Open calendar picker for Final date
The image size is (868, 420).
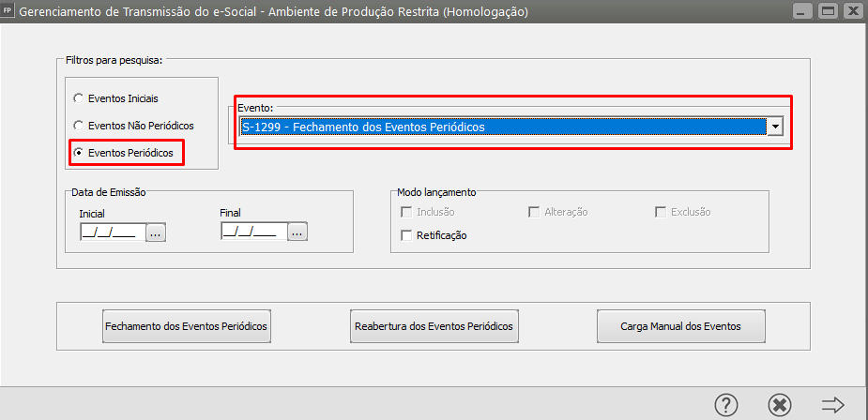(297, 232)
